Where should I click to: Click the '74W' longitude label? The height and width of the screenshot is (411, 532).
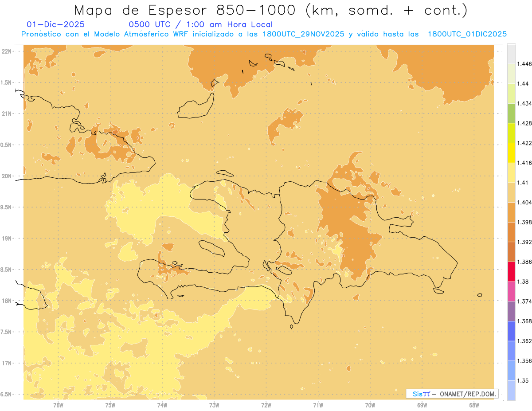pyautogui.click(x=162, y=405)
